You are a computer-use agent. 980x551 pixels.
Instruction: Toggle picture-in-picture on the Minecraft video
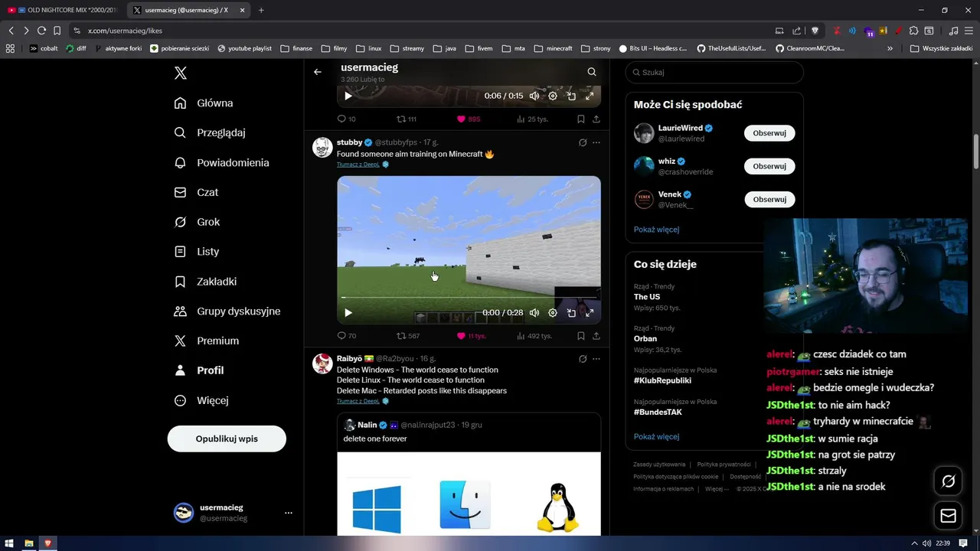coord(571,313)
